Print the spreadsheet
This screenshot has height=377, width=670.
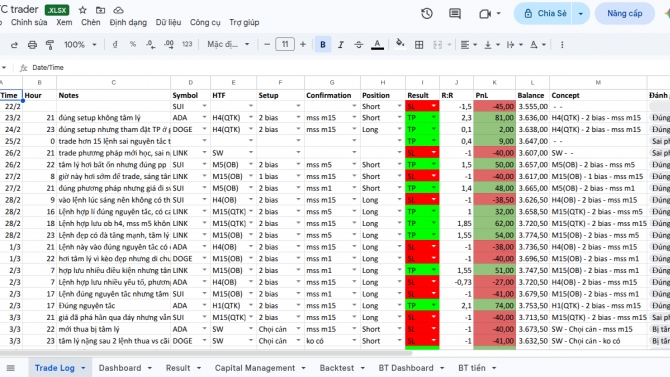click(x=32, y=44)
